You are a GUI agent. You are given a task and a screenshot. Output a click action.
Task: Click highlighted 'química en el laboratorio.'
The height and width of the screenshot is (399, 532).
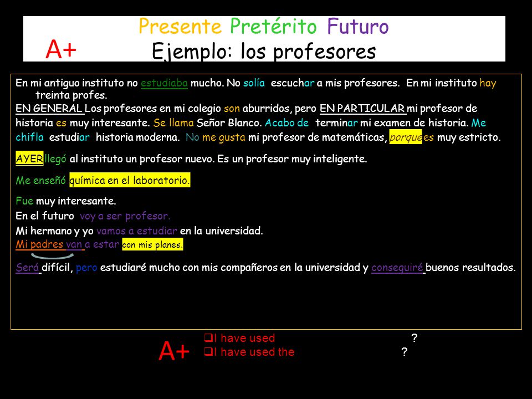pyautogui.click(x=130, y=180)
